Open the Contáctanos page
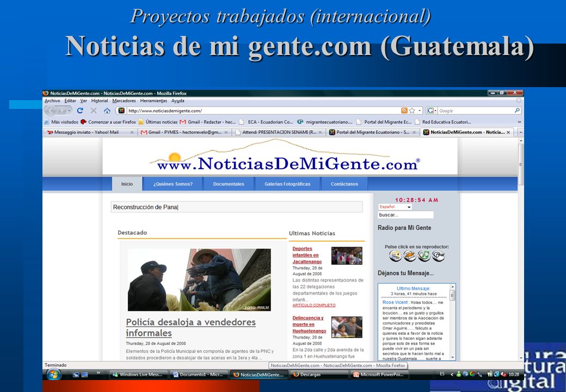This screenshot has width=566, height=392. [344, 183]
